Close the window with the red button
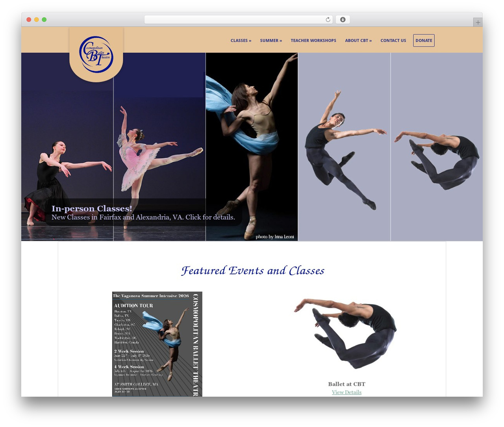This screenshot has height=427, width=504. coord(29,20)
